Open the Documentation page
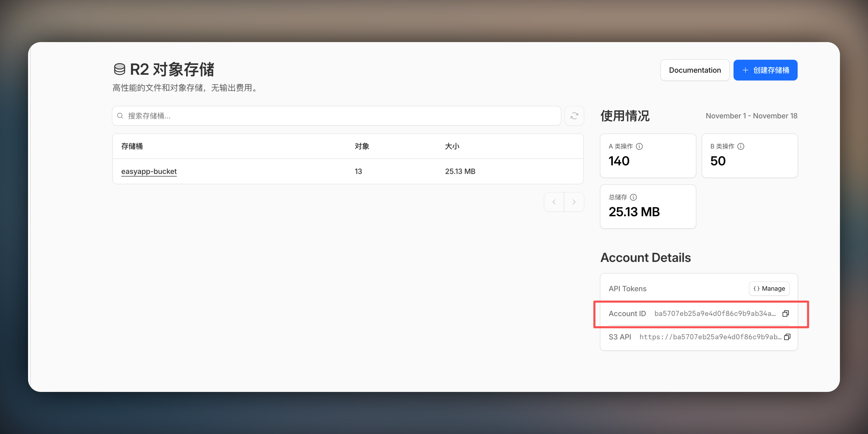Image resolution: width=868 pixels, height=434 pixels. 695,70
